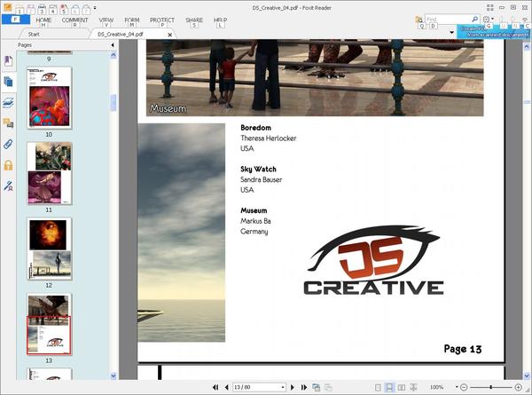Select the Pages thumbnails panel icon
Image resolution: width=532 pixels, height=395 pixels.
click(x=9, y=82)
